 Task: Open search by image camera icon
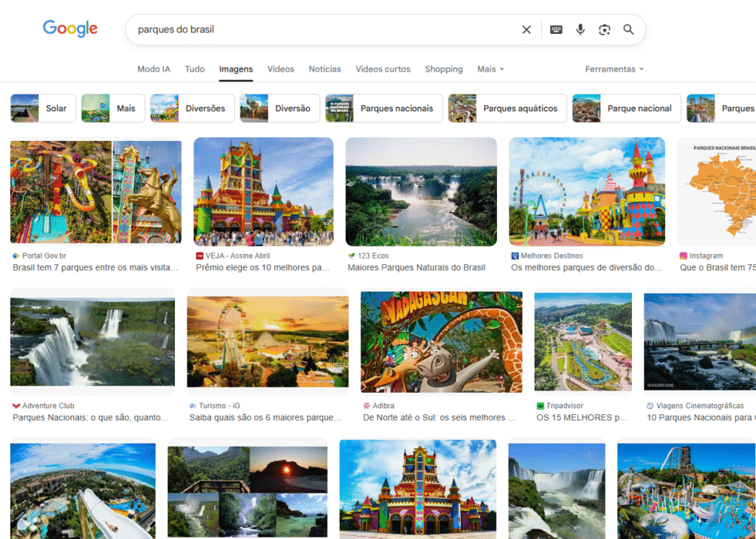coord(605,30)
